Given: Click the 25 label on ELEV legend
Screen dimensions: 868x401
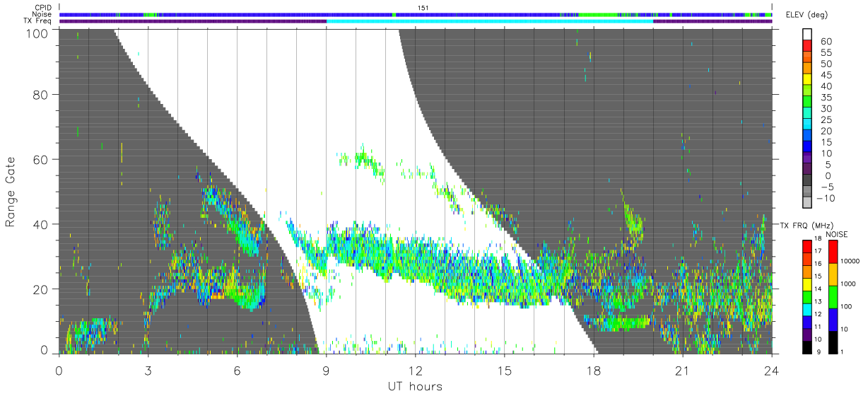Looking at the screenshot, I should click(x=826, y=120).
